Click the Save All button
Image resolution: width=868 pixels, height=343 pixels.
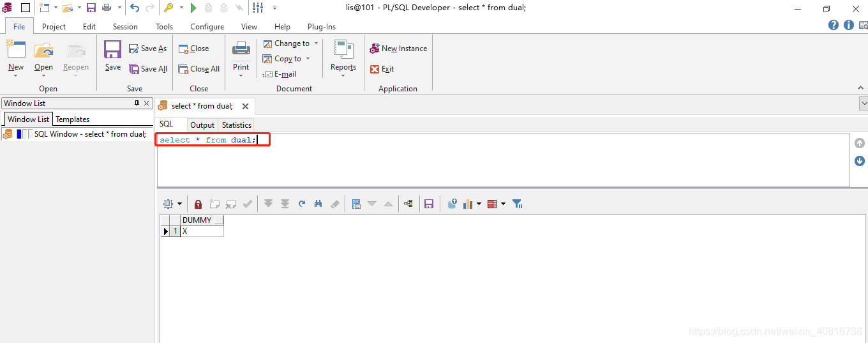pos(148,69)
